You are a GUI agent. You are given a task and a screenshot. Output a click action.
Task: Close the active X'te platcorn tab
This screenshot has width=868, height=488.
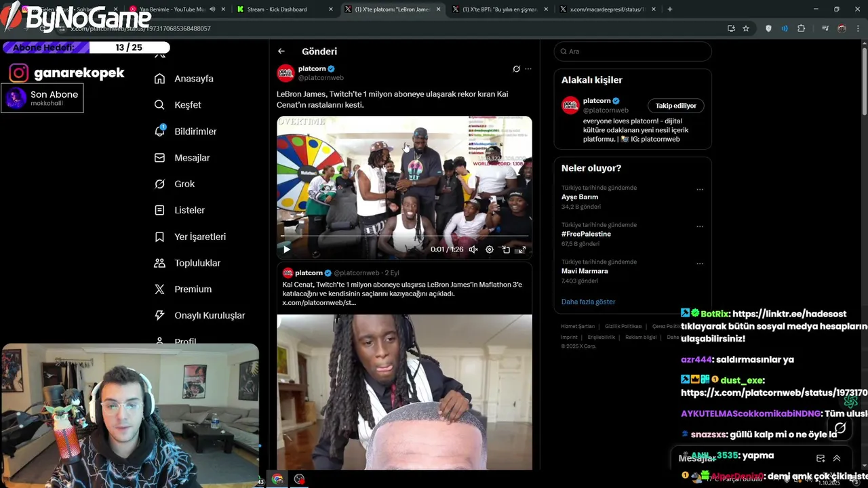[x=438, y=9]
